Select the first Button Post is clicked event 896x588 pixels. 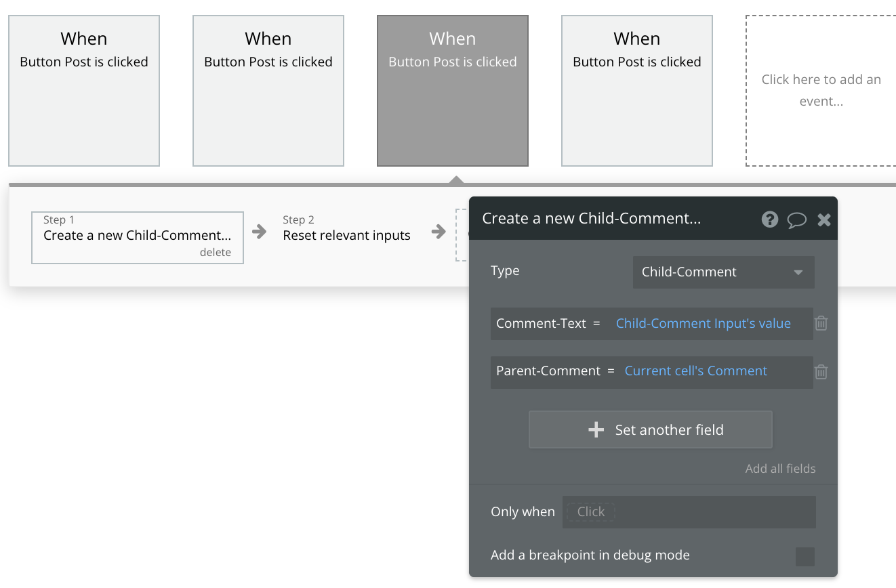(84, 91)
